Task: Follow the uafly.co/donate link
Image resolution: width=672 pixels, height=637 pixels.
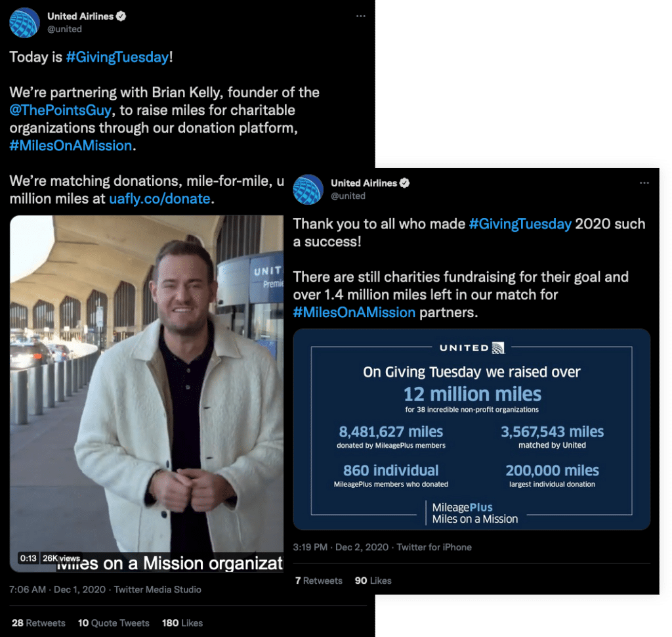Action: pos(159,198)
